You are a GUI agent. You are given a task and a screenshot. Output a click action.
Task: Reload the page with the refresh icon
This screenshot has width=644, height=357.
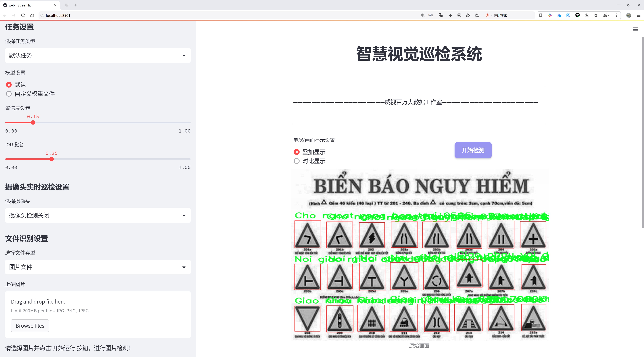click(23, 15)
